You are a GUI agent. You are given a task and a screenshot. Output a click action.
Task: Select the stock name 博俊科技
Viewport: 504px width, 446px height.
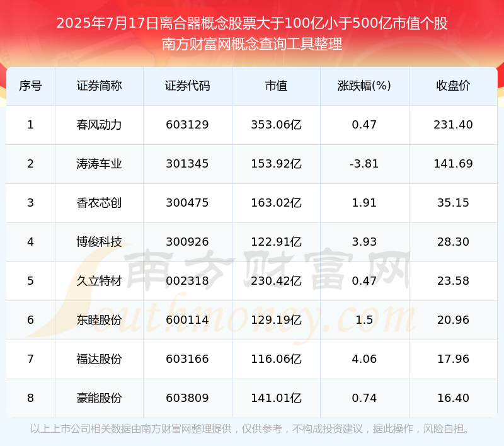pos(99,242)
